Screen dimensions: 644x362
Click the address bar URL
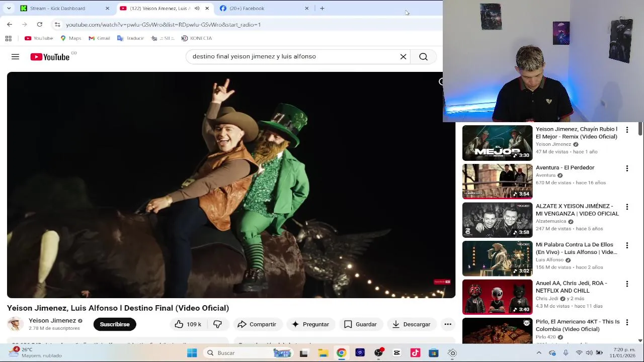[x=163, y=25]
